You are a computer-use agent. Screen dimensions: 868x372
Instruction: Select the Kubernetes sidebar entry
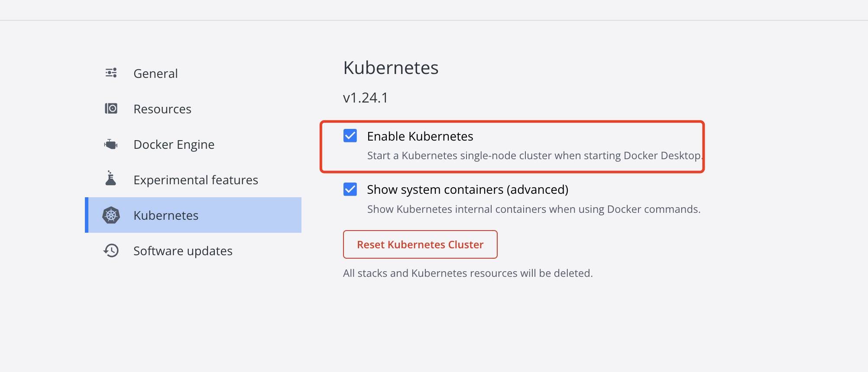click(166, 215)
